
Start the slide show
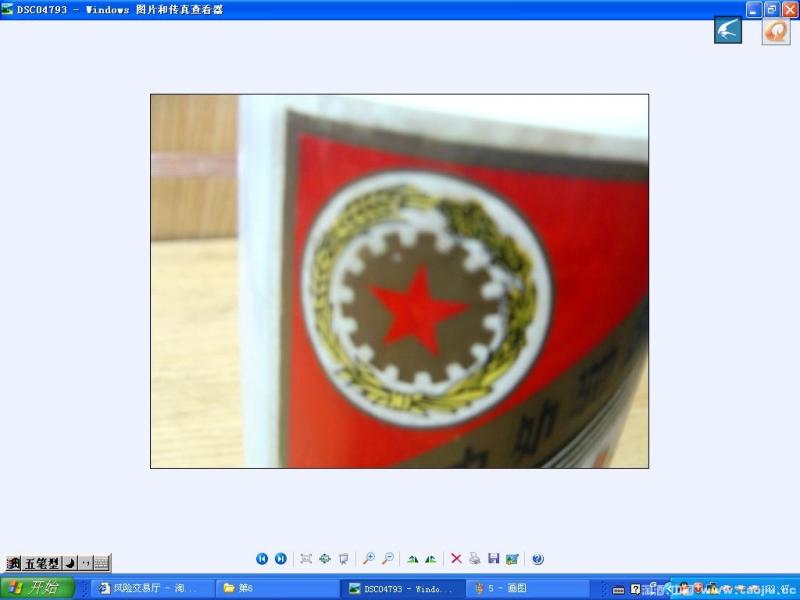click(x=344, y=559)
